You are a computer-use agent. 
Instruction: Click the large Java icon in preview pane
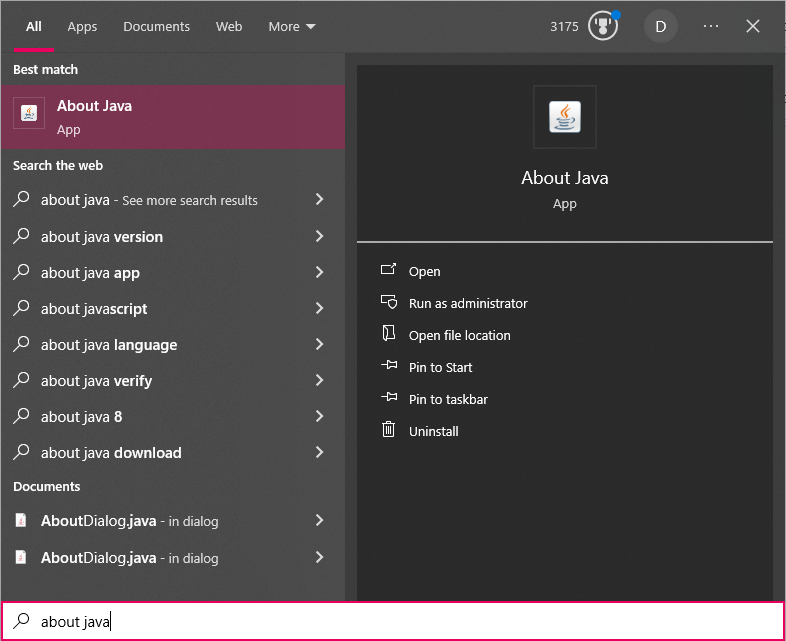click(565, 118)
